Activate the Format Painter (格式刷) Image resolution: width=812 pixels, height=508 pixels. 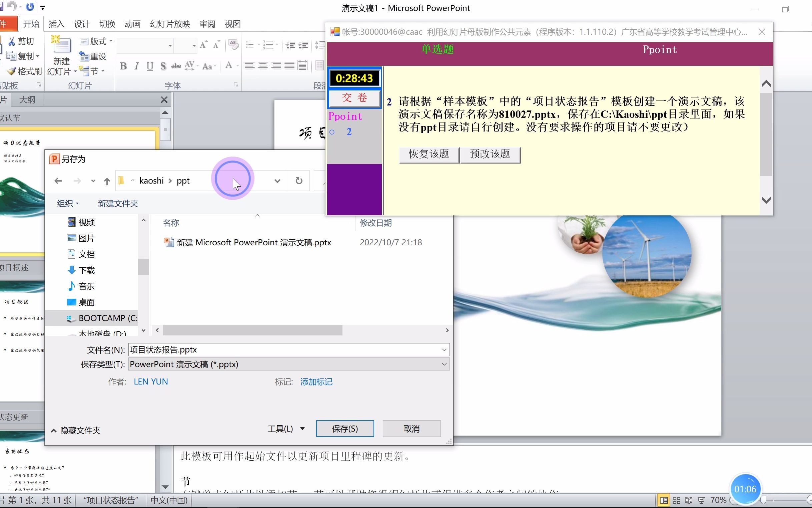tap(22, 71)
